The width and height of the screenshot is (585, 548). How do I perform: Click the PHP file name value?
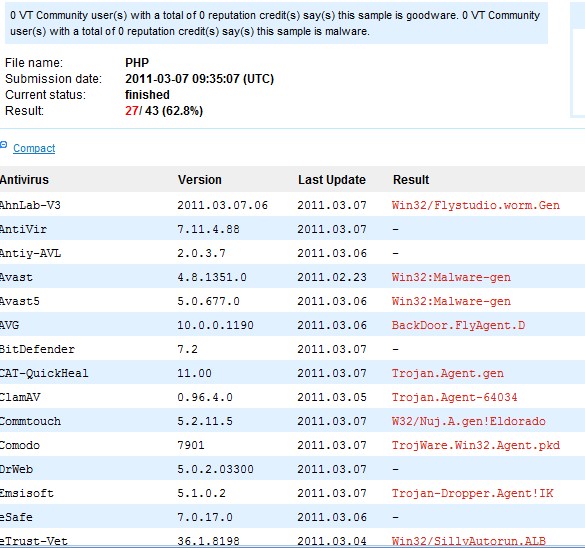tap(137, 63)
